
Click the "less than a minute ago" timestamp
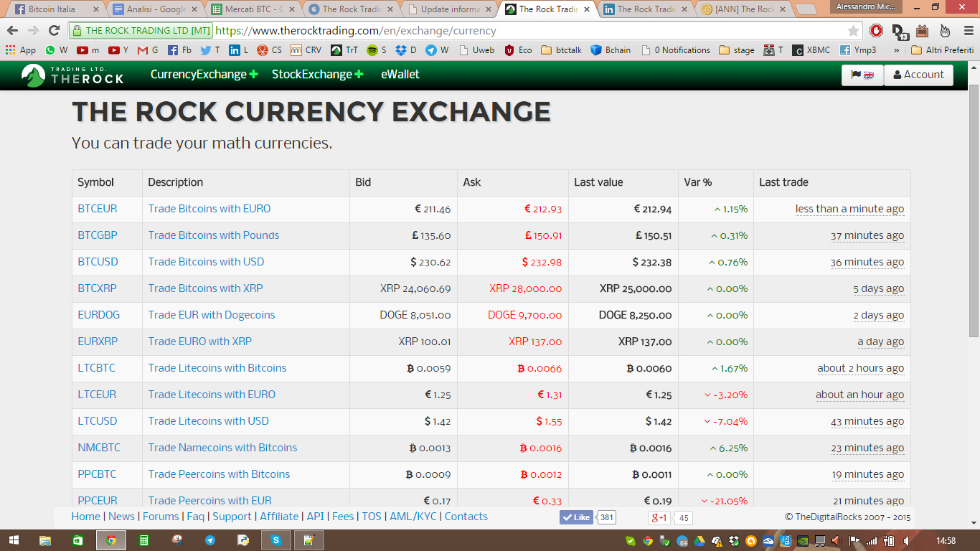[x=849, y=209]
